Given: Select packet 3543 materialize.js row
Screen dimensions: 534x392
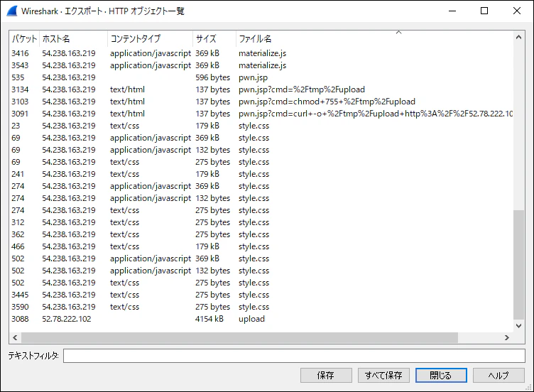Looking at the screenshot, I should click(x=261, y=65).
